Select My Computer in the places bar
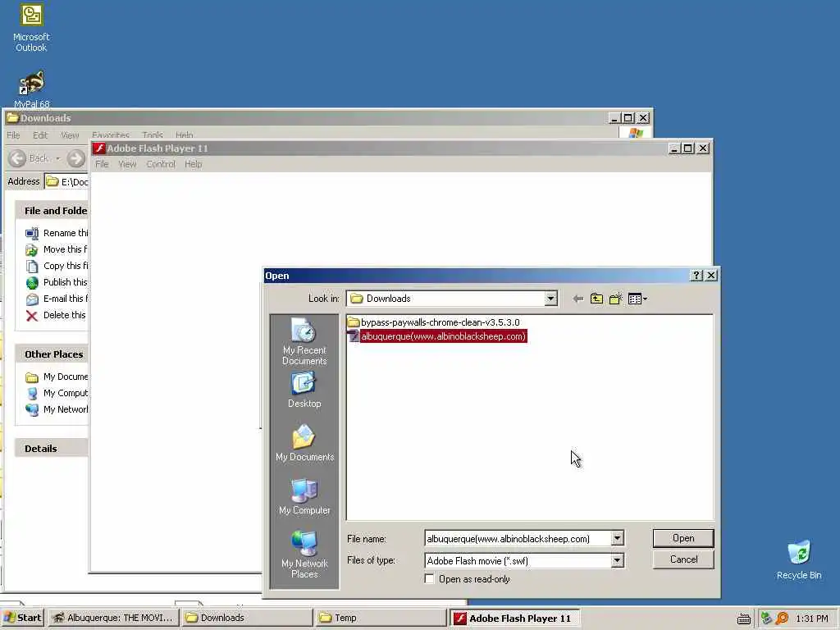Screen dimensions: 840x630 [x=304, y=496]
